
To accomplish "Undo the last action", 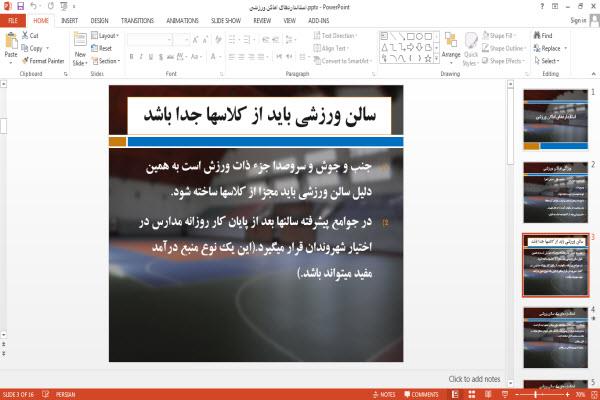I will 34,6.
